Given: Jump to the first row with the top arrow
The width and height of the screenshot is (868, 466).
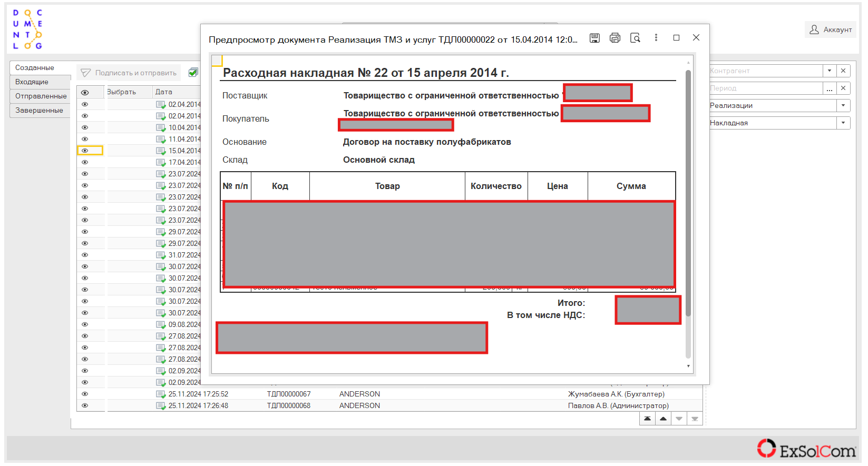Looking at the screenshot, I should click(x=647, y=419).
